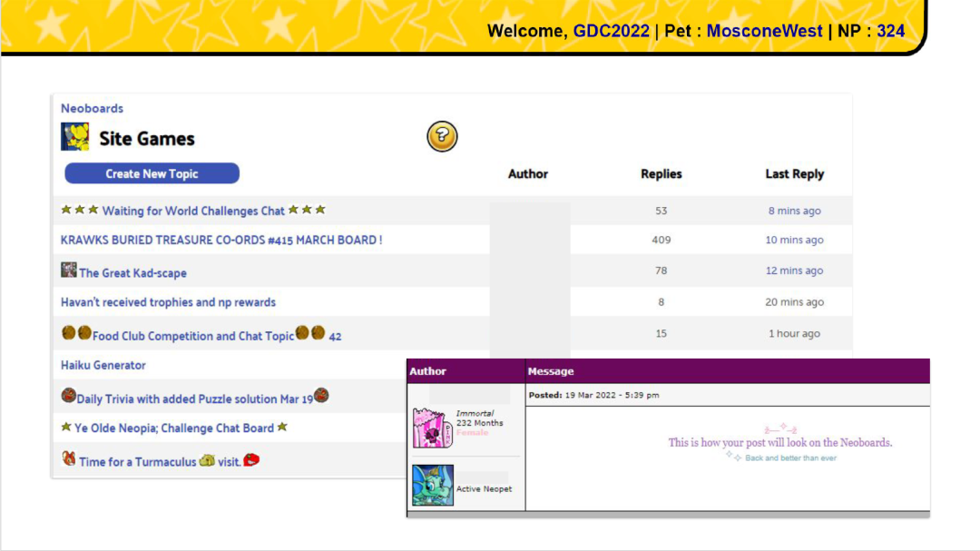Click the Back and better than ever signature

click(x=790, y=458)
